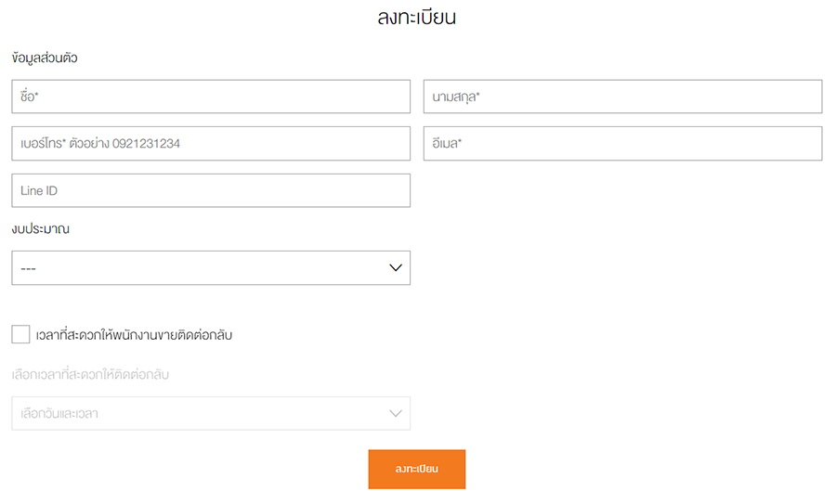Open the เลือกวันและเวลา dropdown

[x=211, y=414]
